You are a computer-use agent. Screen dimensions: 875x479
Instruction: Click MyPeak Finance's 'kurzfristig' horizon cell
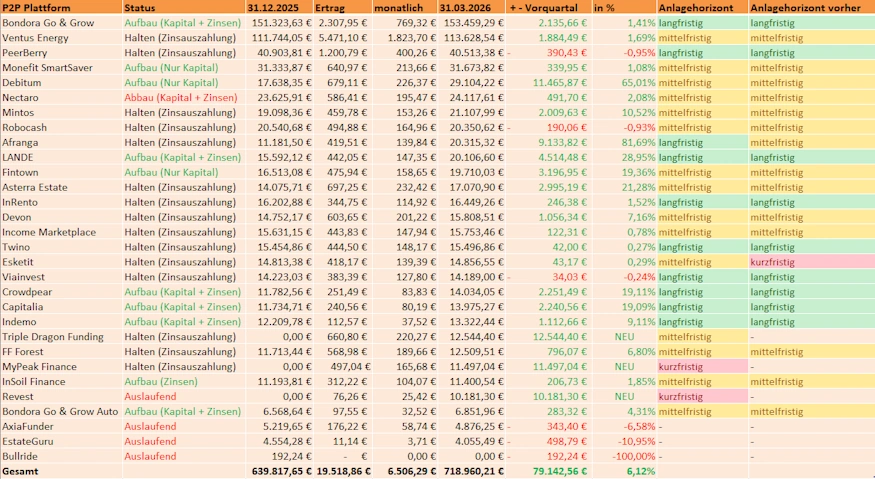point(703,366)
